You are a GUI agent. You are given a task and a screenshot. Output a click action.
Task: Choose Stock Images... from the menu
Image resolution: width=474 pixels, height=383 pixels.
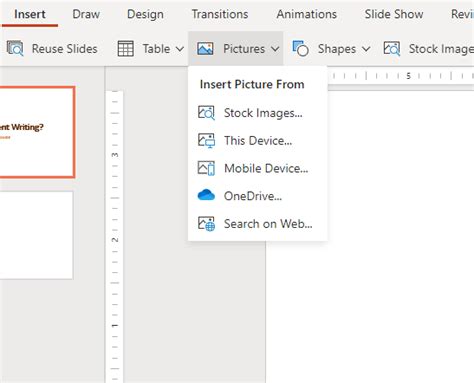[258, 113]
